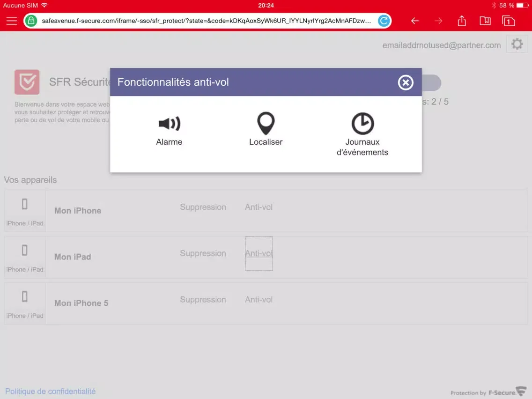This screenshot has width=532, height=399.
Task: Click the device icon in Mon iPhone 5 row
Action: click(24, 296)
